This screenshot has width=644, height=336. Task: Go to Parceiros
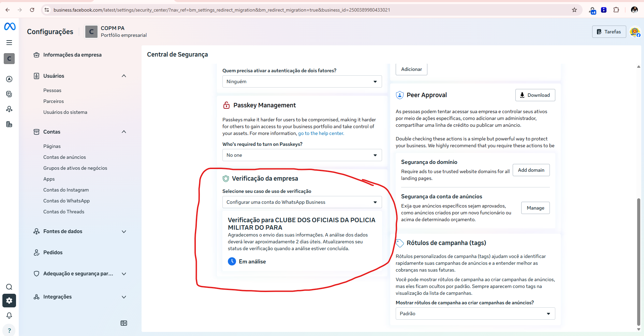(x=54, y=101)
